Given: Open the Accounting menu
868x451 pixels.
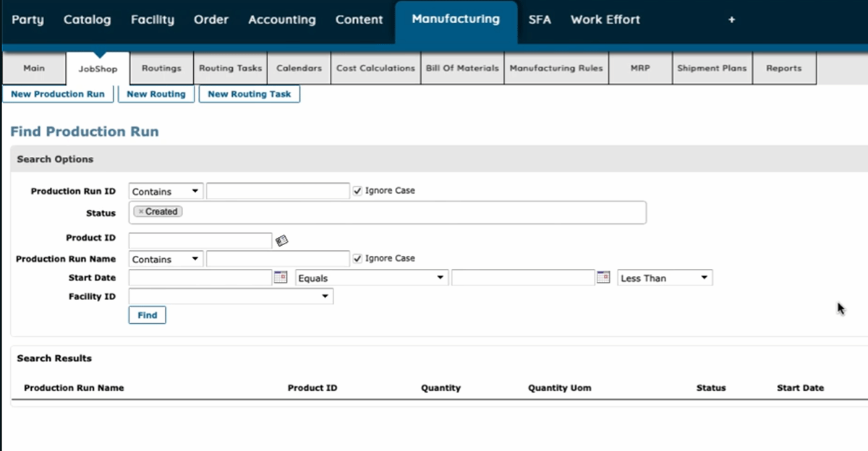Looking at the screenshot, I should [281, 20].
